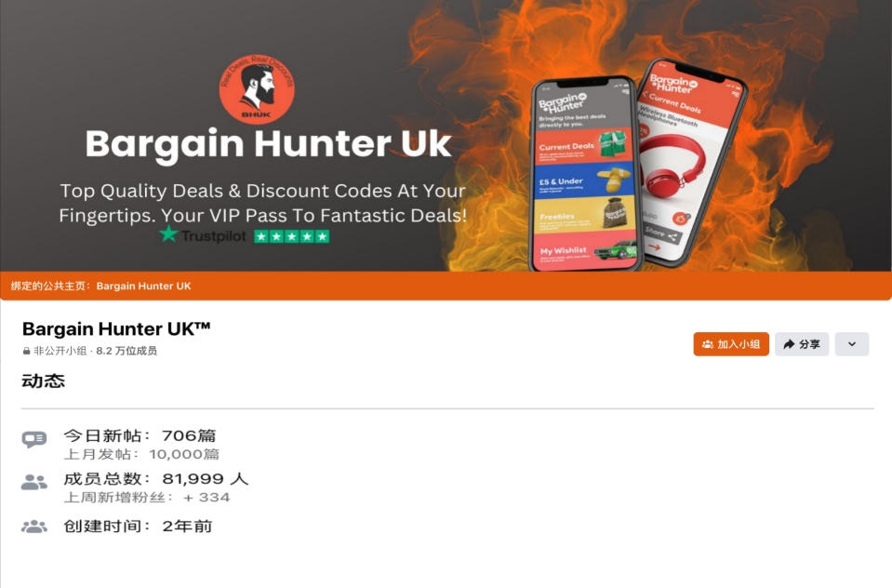
Task: Click the lock icon beside 非公开小组
Action: coord(26,351)
